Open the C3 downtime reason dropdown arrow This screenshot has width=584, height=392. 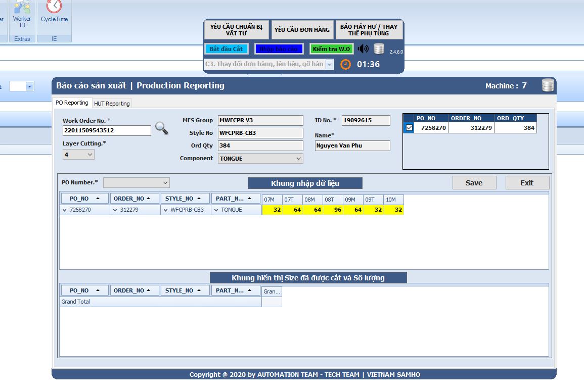pos(329,65)
